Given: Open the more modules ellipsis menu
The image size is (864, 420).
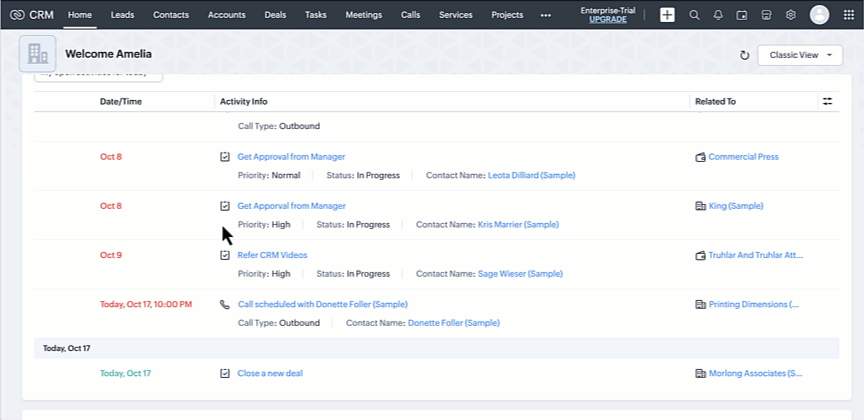Looking at the screenshot, I should coord(545,15).
